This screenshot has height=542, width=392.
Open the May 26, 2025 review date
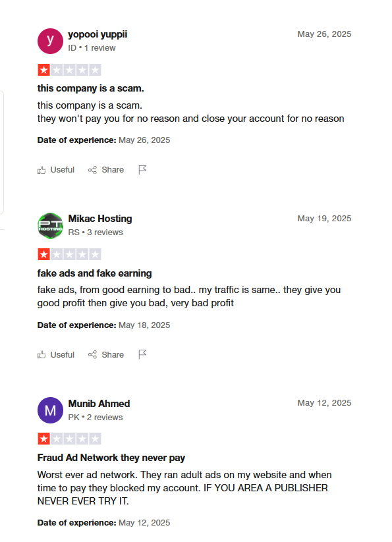[x=324, y=34]
